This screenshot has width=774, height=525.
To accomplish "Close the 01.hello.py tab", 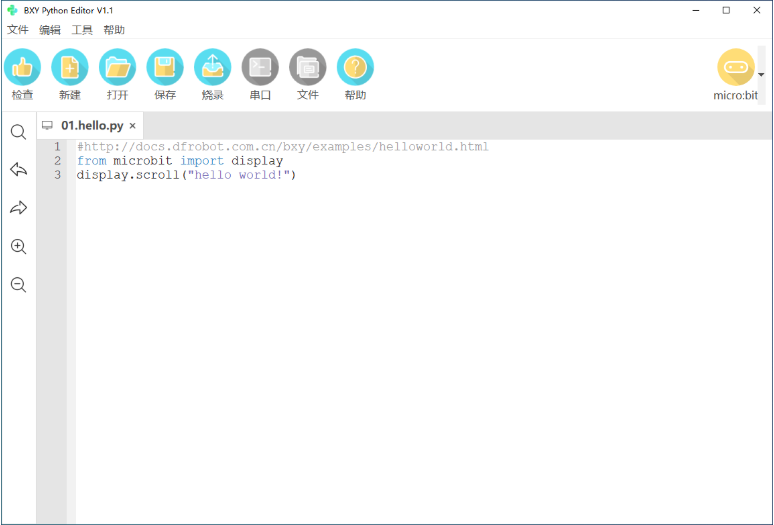I will point(132,126).
